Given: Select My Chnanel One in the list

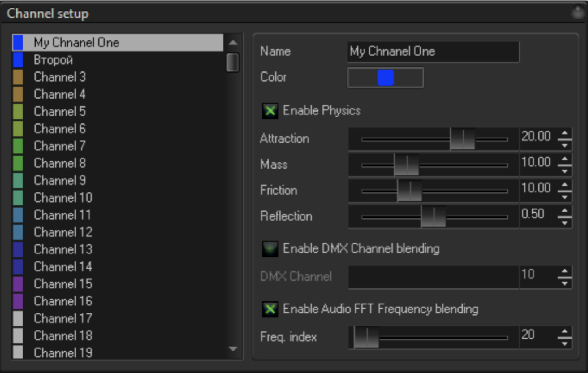Looking at the screenshot, I should (76, 43).
